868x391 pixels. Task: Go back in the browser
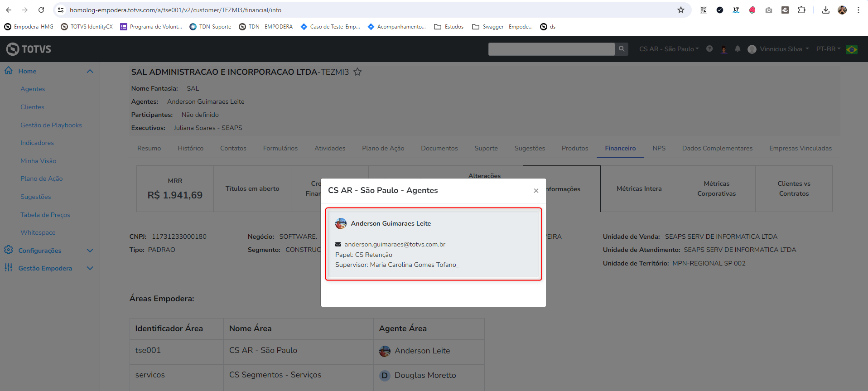tap(9, 10)
